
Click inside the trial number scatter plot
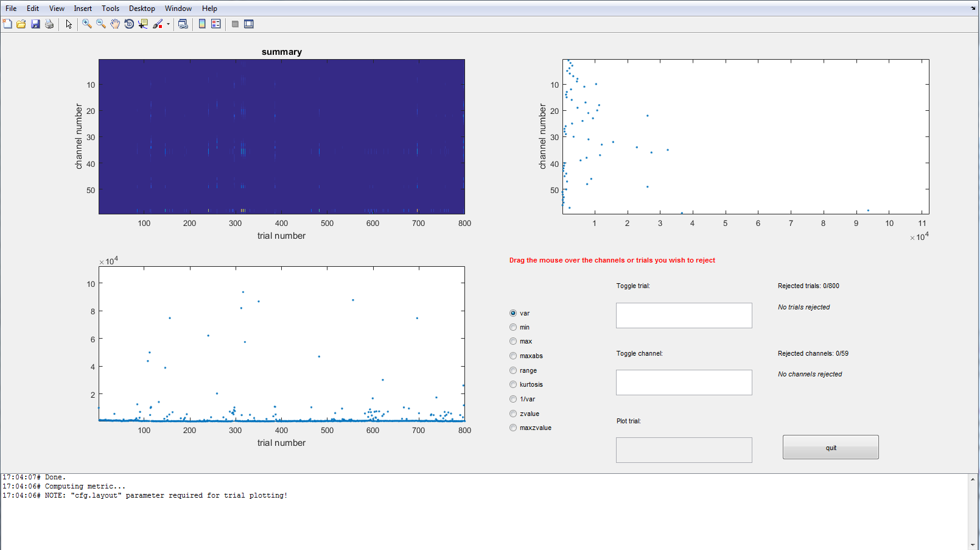[x=281, y=344]
